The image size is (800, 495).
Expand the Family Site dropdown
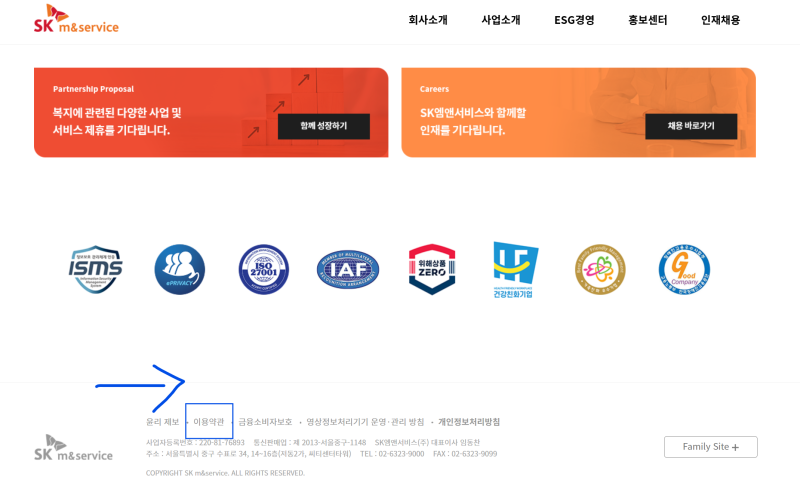point(711,447)
